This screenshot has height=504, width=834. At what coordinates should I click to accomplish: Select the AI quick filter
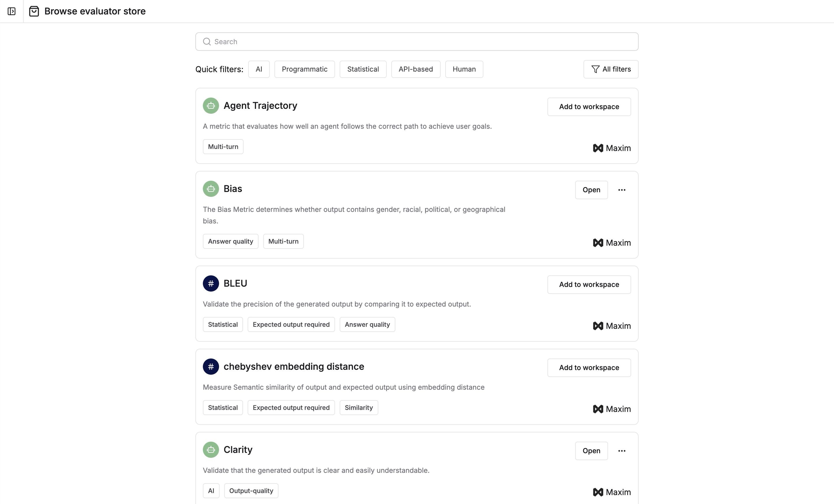258,69
